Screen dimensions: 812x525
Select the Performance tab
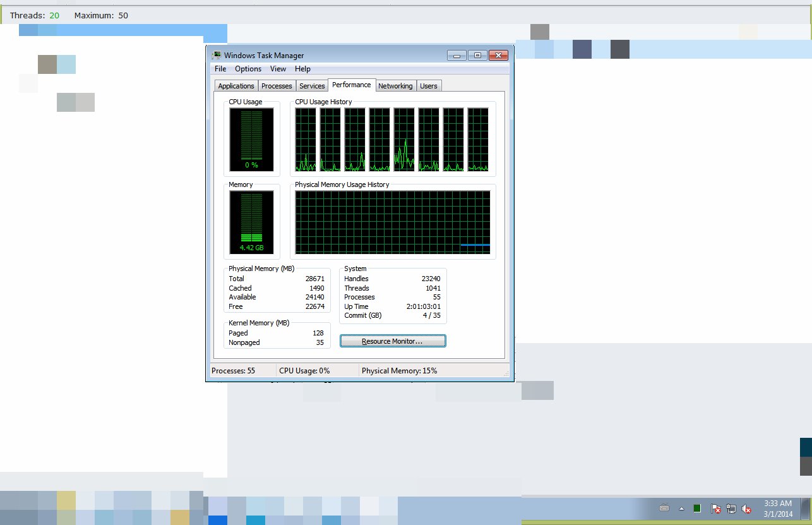click(x=352, y=85)
